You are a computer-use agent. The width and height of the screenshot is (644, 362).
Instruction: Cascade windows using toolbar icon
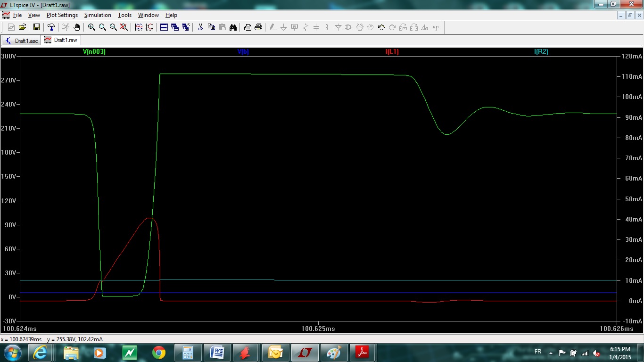coord(175,27)
